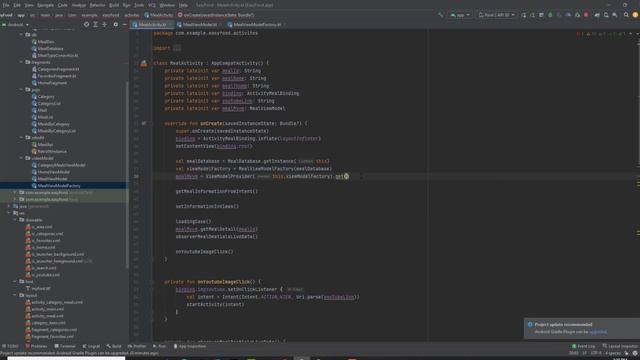Select ic_youtube.xml drawable file
This screenshot has width=640, height=360.
tap(45, 275)
